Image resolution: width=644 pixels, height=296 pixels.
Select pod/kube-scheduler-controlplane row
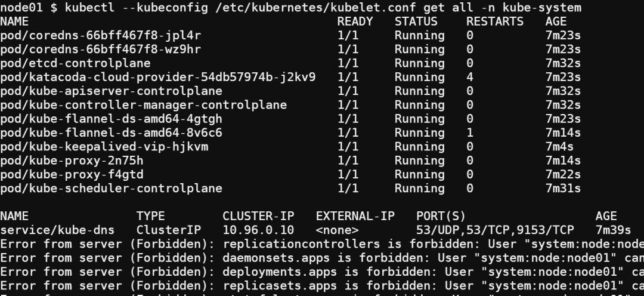(x=290, y=189)
